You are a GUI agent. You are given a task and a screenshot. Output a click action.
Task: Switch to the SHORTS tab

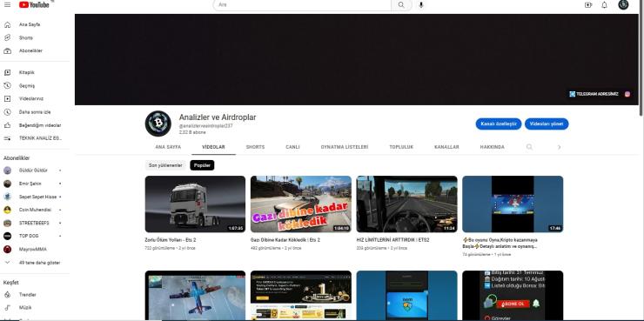tap(255, 147)
